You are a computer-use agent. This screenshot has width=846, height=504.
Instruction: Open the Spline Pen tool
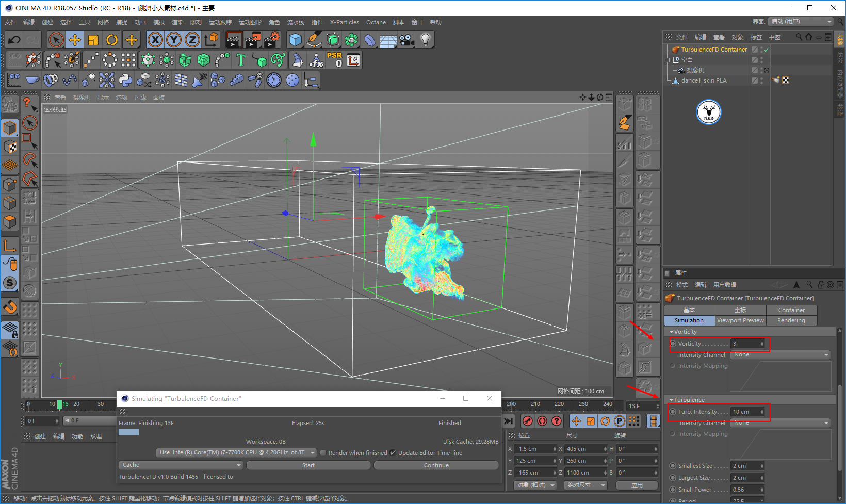pos(314,40)
